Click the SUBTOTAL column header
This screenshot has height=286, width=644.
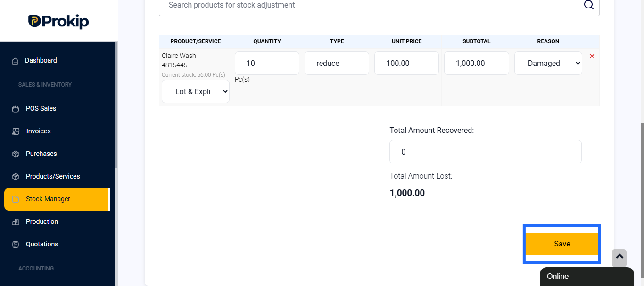(477, 41)
